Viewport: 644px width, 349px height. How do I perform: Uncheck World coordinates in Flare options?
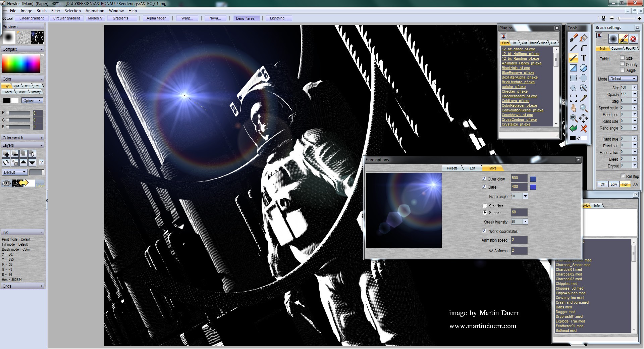pos(484,231)
